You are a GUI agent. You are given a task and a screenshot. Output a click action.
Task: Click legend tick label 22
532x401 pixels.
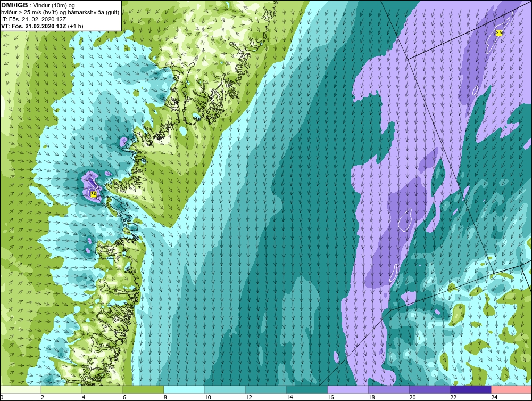coord(454,397)
